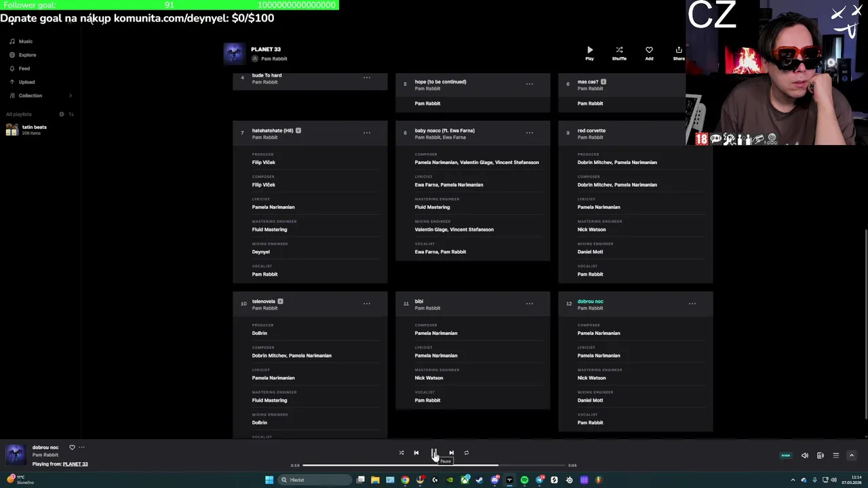The image size is (868, 488).
Task: Open Spotify from the taskbar
Action: [524, 480]
